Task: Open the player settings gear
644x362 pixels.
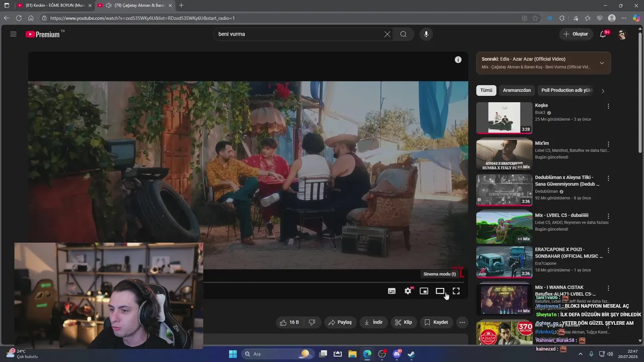Action: click(x=408, y=291)
